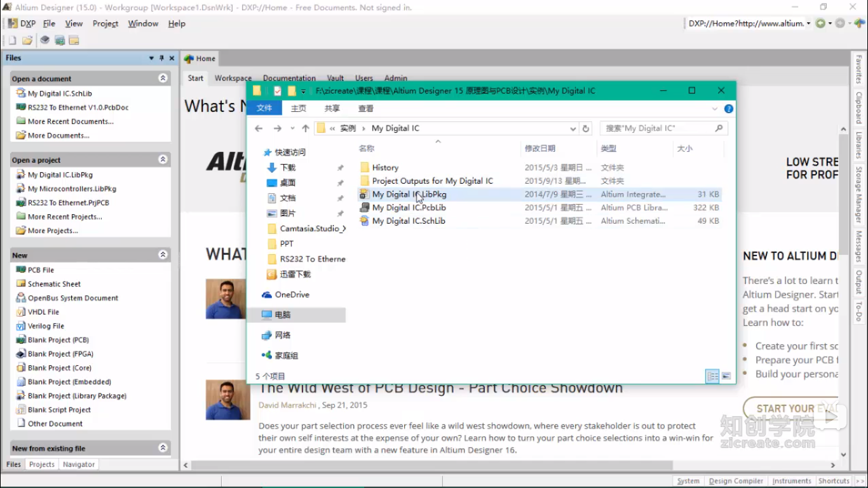Switch to the Navigator panel tab
This screenshot has width=868, height=488.
pyautogui.click(x=79, y=464)
